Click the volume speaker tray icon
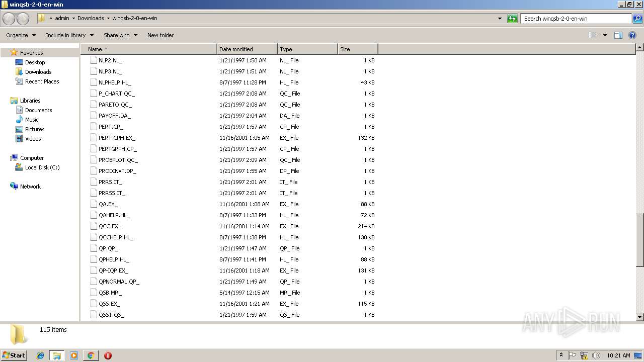Image resolution: width=644 pixels, height=362 pixels. tap(596, 355)
